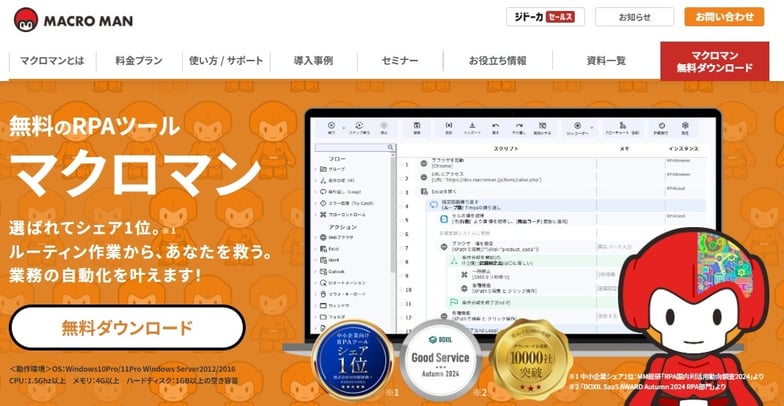Click the pause icon in script row 9
Screen dimensions: 784x406
[464, 274]
